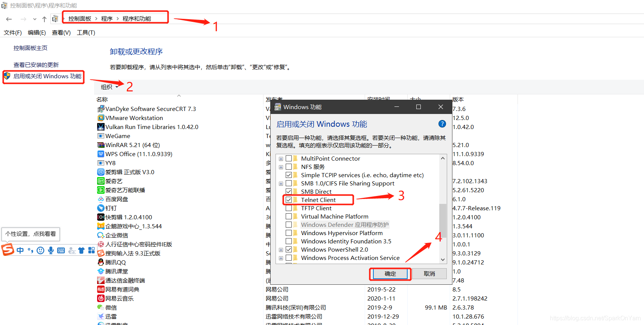Click 取消 in Windows 功能 dialog

(x=429, y=274)
